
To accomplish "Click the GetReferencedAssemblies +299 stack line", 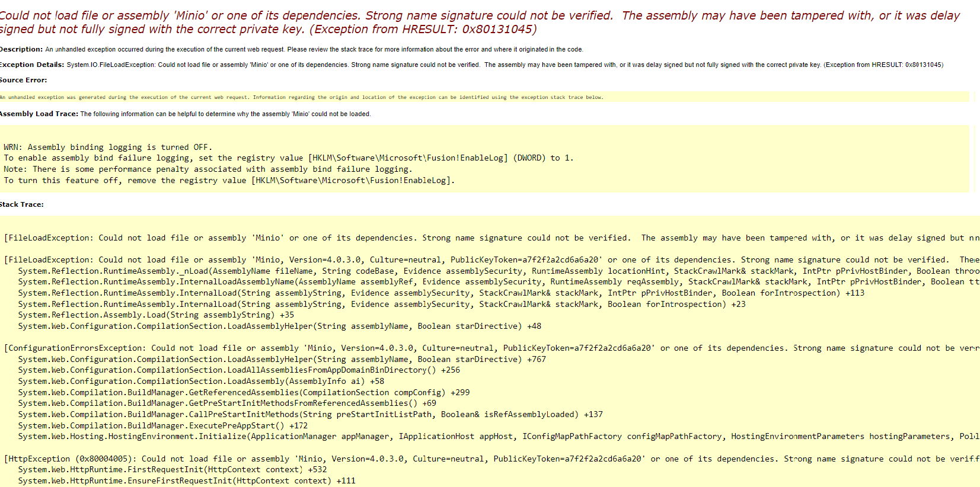I will tap(244, 393).
